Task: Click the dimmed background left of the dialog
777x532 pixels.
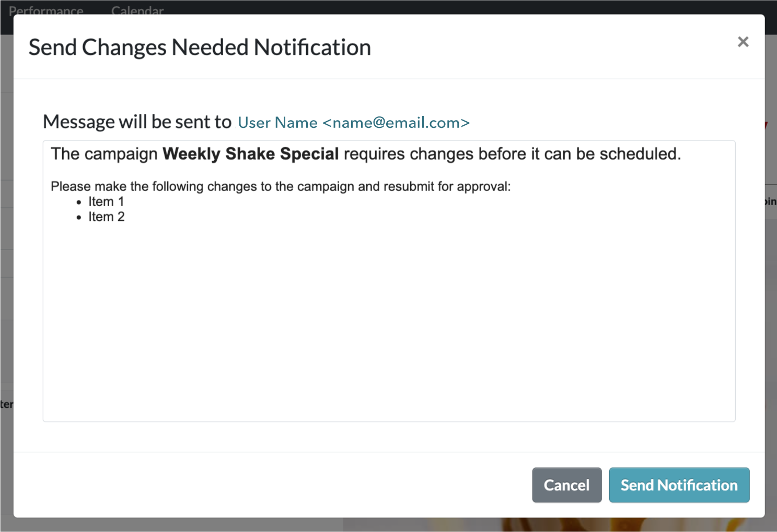Action: click(x=6, y=261)
